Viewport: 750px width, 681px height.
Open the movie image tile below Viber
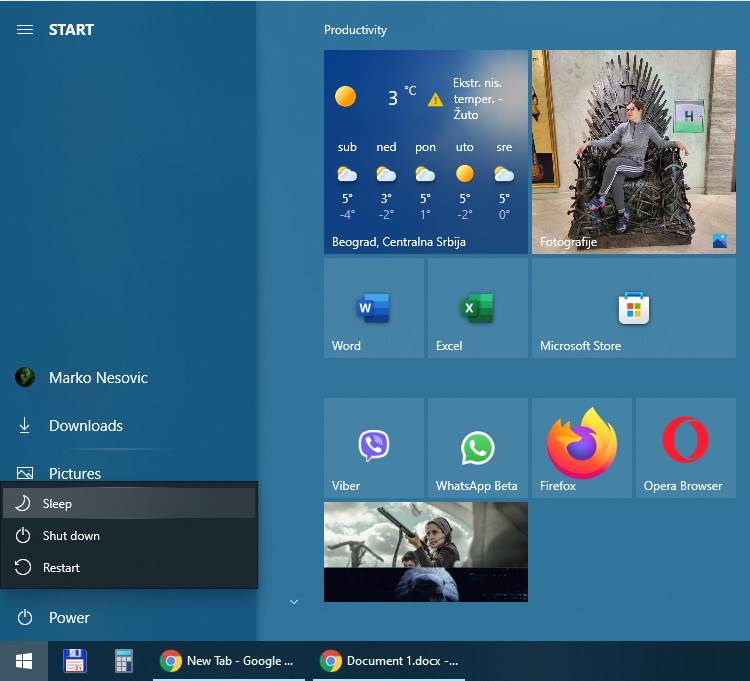[426, 551]
